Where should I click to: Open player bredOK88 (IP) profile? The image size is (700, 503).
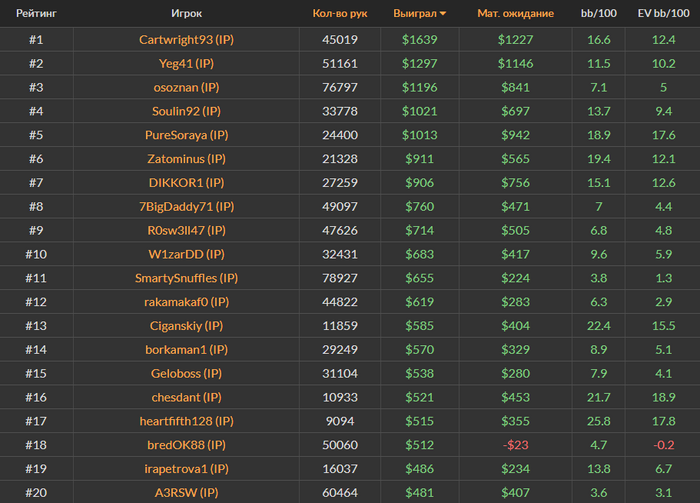coord(187,445)
